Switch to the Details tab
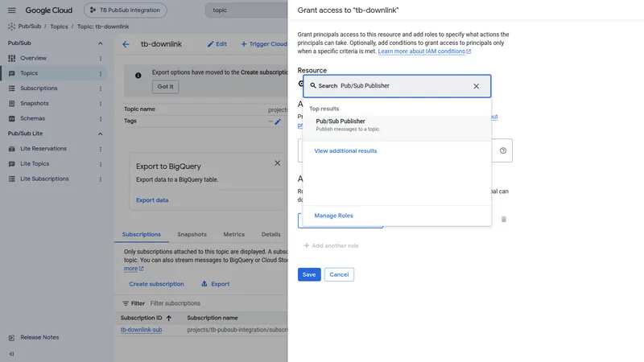Viewport: 644px width, 362px height. click(271, 234)
